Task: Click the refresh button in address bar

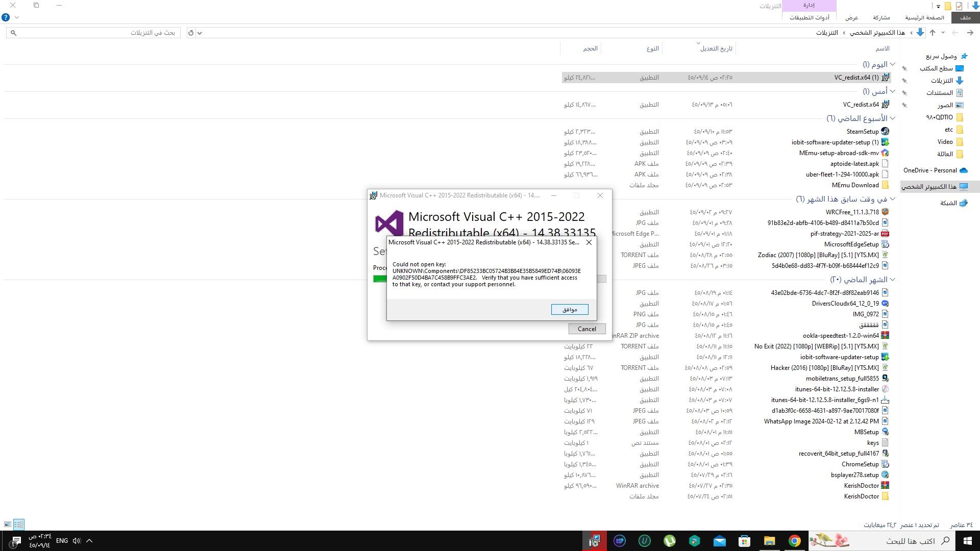Action: click(x=191, y=33)
